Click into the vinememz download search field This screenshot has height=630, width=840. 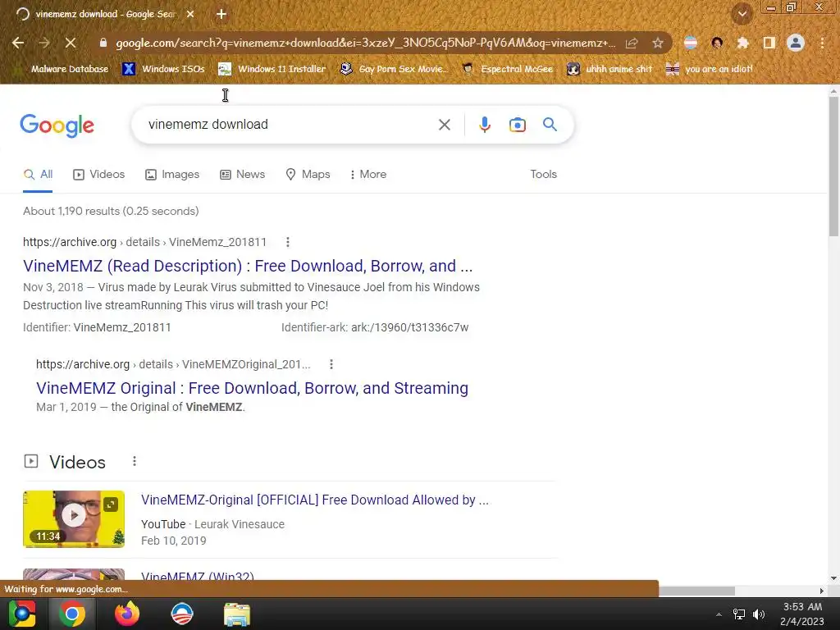[x=286, y=125]
